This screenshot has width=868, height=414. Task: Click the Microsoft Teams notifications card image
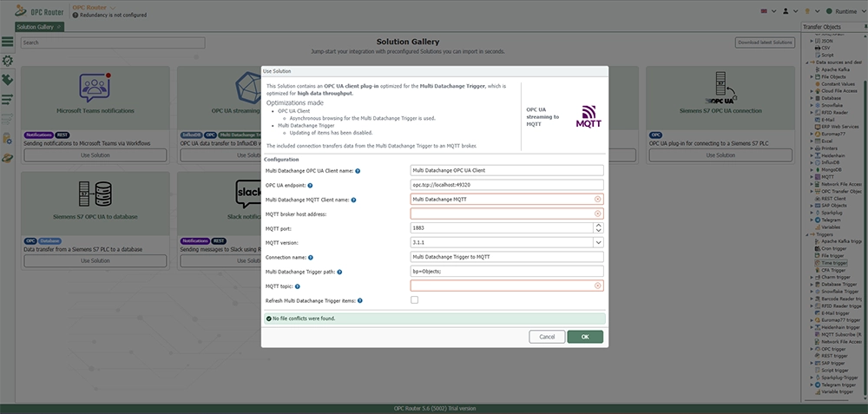tap(95, 87)
